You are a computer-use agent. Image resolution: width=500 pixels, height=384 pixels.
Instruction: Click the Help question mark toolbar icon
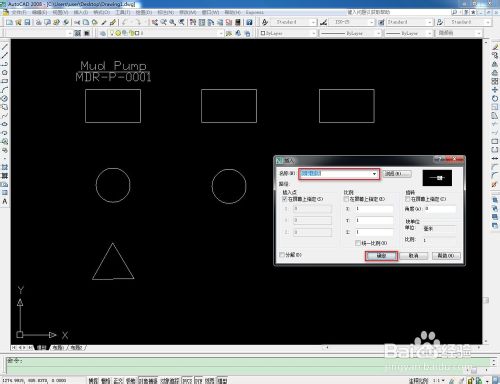(x=249, y=22)
